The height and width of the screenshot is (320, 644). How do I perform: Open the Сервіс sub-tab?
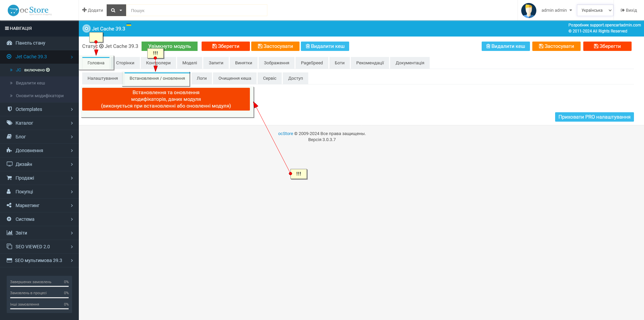(x=270, y=78)
